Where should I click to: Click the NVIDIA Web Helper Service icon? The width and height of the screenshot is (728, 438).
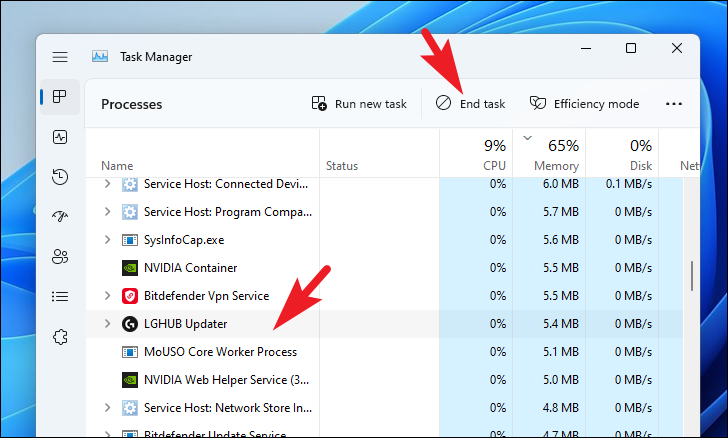(x=130, y=380)
